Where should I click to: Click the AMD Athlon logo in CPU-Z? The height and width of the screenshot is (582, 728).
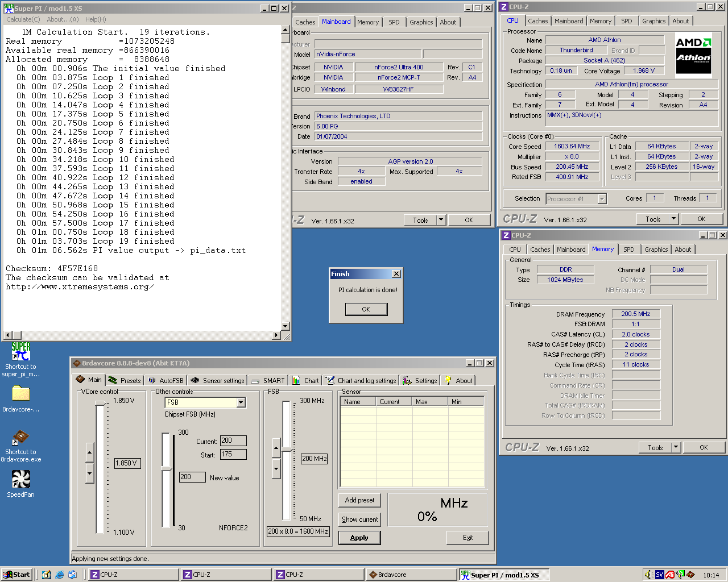tap(693, 55)
